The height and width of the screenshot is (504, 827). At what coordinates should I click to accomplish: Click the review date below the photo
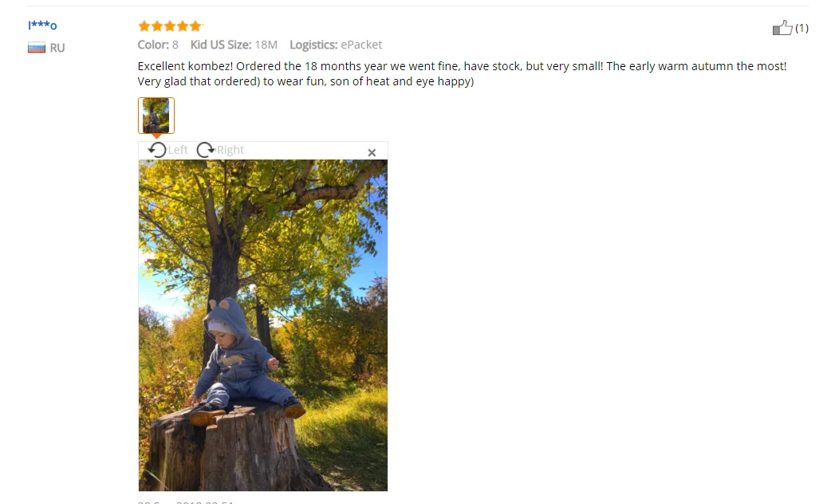pos(186,502)
